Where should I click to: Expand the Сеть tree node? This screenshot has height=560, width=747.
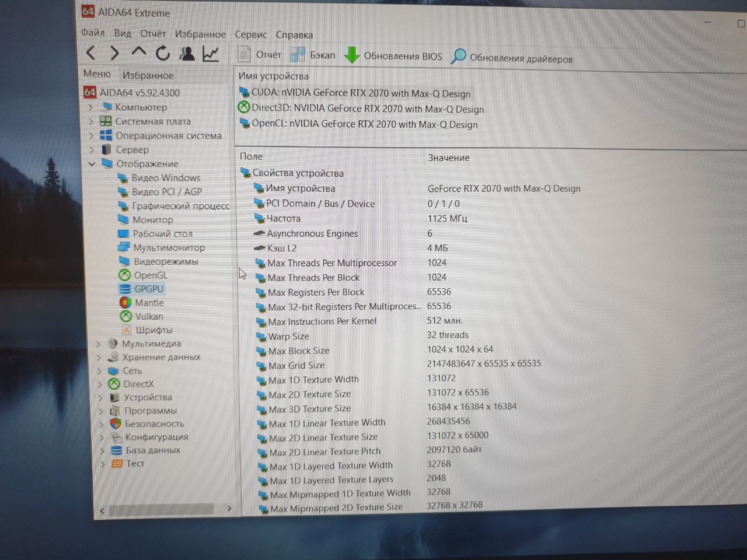[x=99, y=370]
